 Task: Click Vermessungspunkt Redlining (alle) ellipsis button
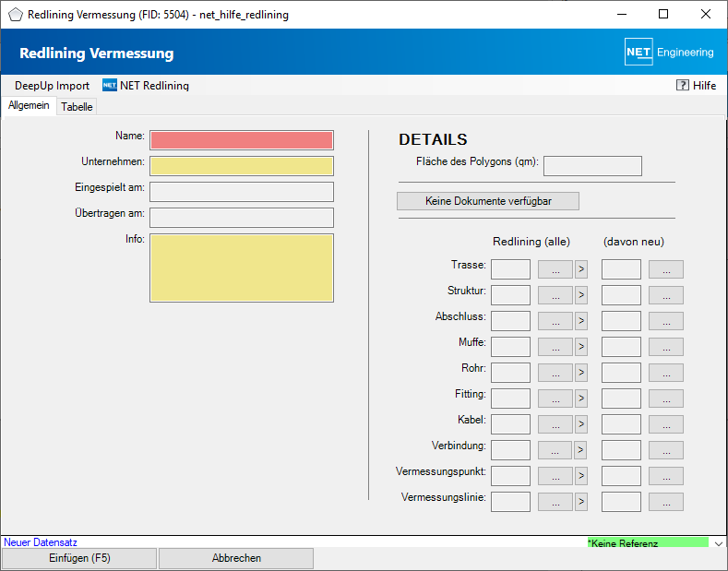(x=555, y=476)
